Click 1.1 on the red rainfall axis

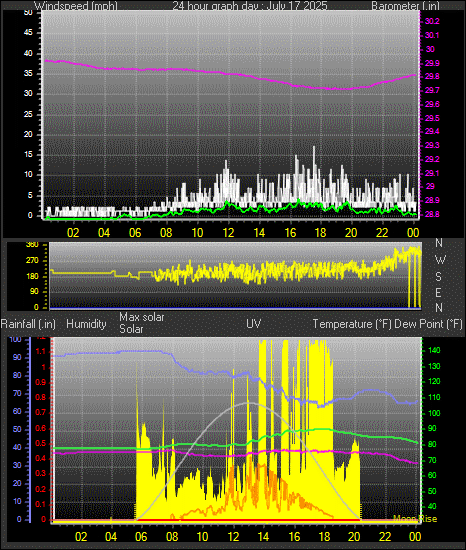(x=41, y=351)
